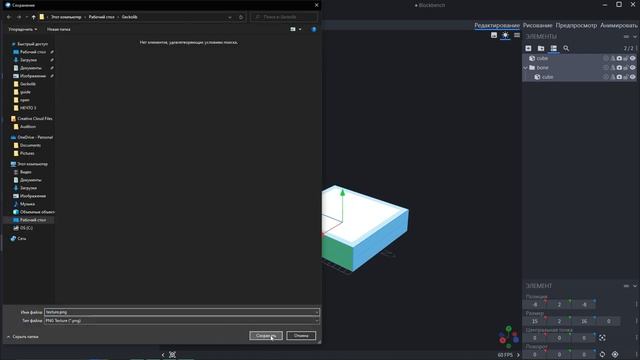Hide the top-level cube with its eye icon
The image size is (640, 360).
(x=633, y=58)
